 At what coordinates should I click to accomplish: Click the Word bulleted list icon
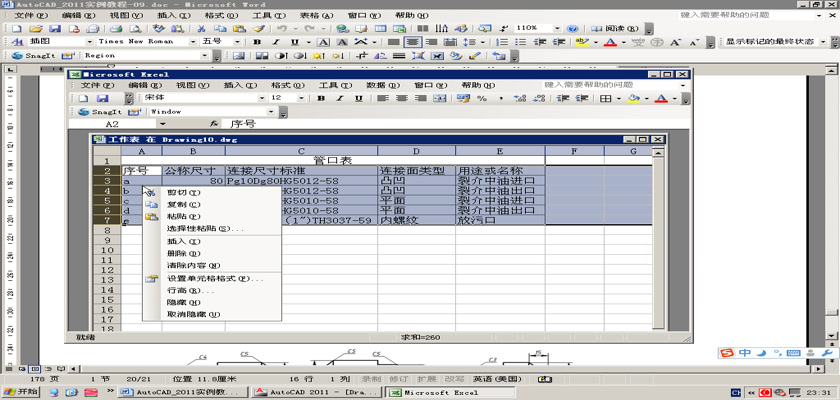coord(521,42)
